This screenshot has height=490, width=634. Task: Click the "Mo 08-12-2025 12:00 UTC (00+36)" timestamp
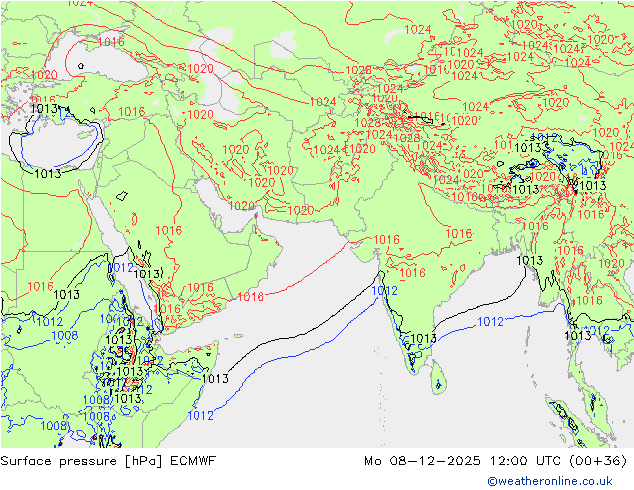coord(496,461)
